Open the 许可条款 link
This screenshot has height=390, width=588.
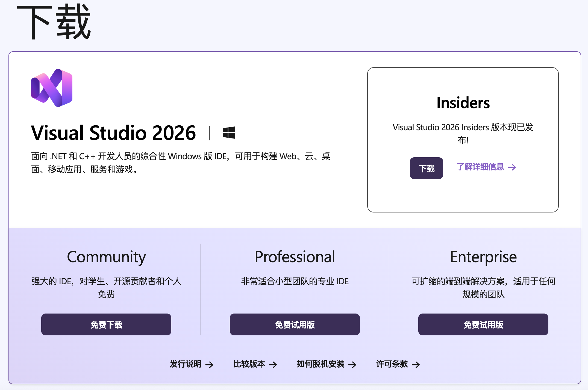(392, 364)
